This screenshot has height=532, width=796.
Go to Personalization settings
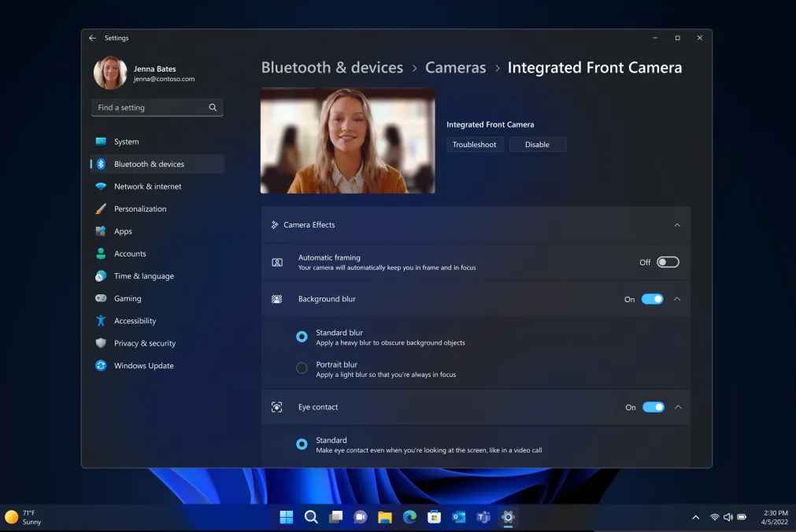coord(140,209)
